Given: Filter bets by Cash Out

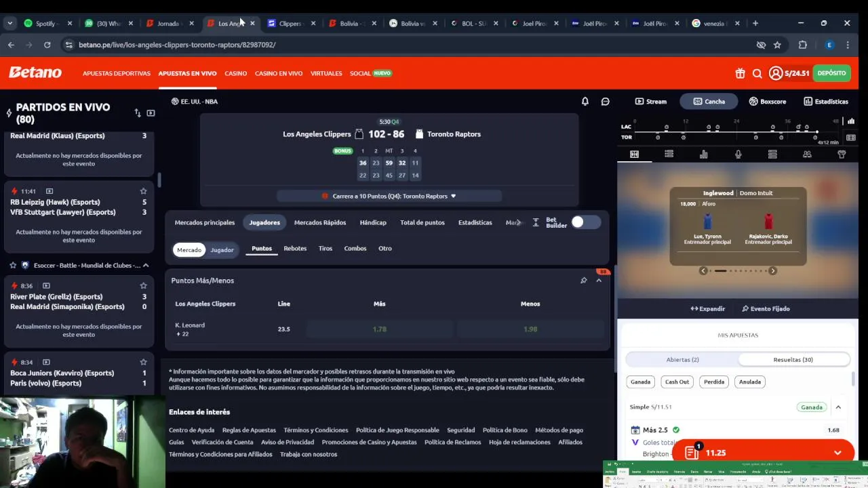Looking at the screenshot, I should [677, 382].
